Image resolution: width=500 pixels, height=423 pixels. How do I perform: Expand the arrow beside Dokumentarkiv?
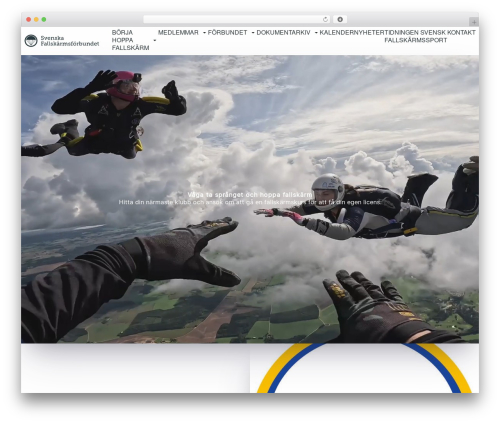coord(316,33)
